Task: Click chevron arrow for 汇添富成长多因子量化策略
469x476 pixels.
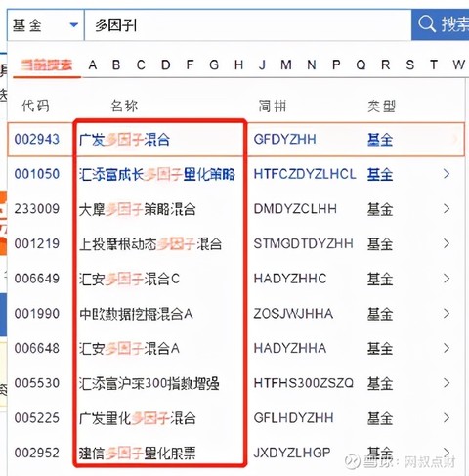Action: (x=447, y=174)
